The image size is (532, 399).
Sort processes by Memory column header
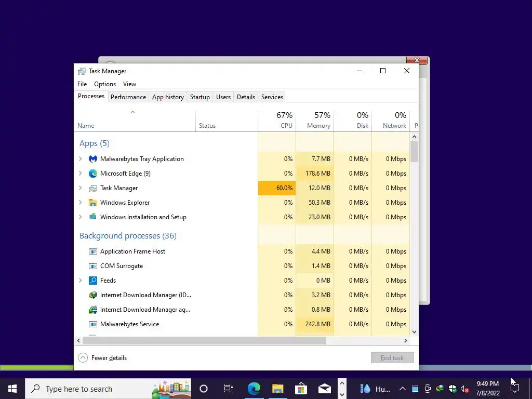[x=315, y=121]
